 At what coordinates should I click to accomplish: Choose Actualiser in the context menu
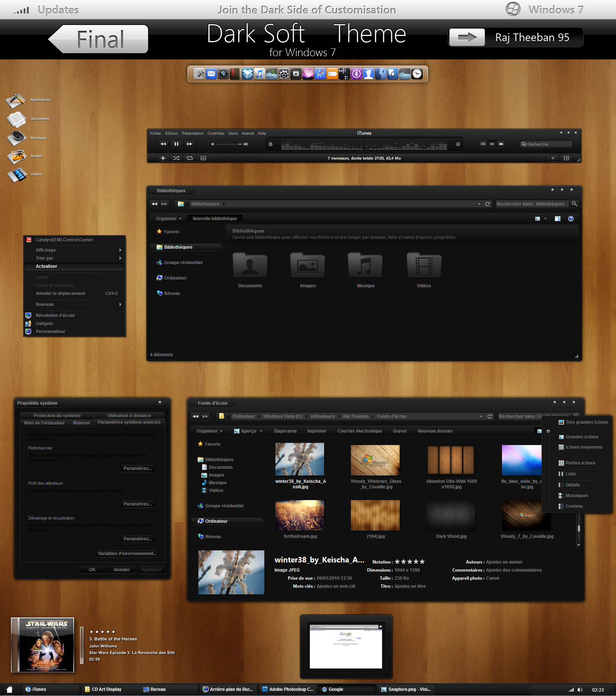(74, 266)
